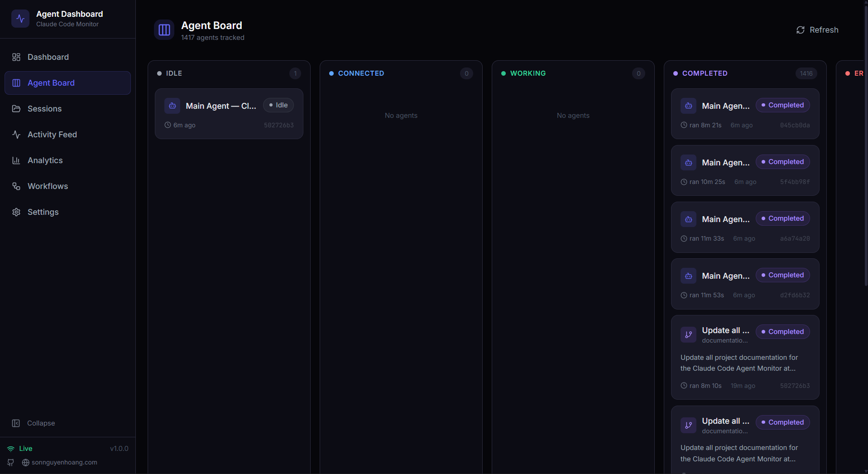This screenshot has width=868, height=474.
Task: Click the WORKING column header
Action: coord(528,73)
